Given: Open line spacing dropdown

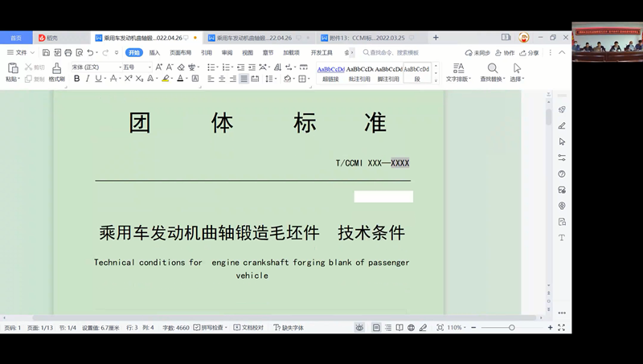Looking at the screenshot, I should click(276, 79).
